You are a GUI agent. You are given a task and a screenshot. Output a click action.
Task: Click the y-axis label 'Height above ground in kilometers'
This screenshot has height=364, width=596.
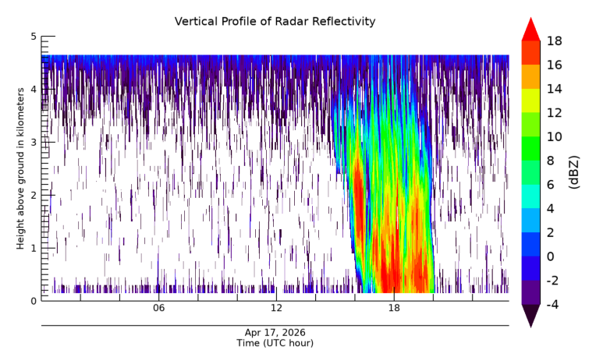(x=20, y=168)
